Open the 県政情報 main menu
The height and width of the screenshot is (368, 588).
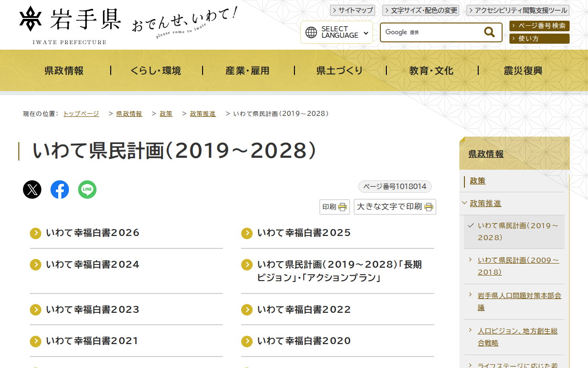point(64,71)
